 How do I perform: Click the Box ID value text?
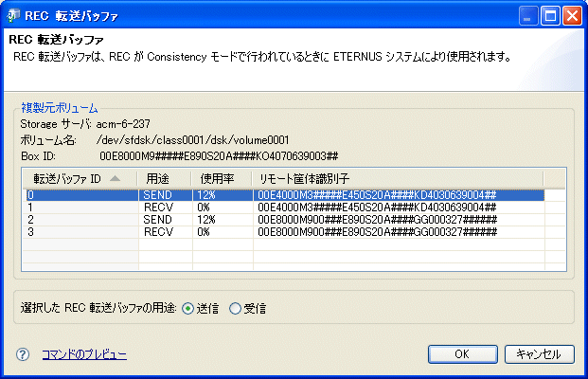(x=219, y=156)
